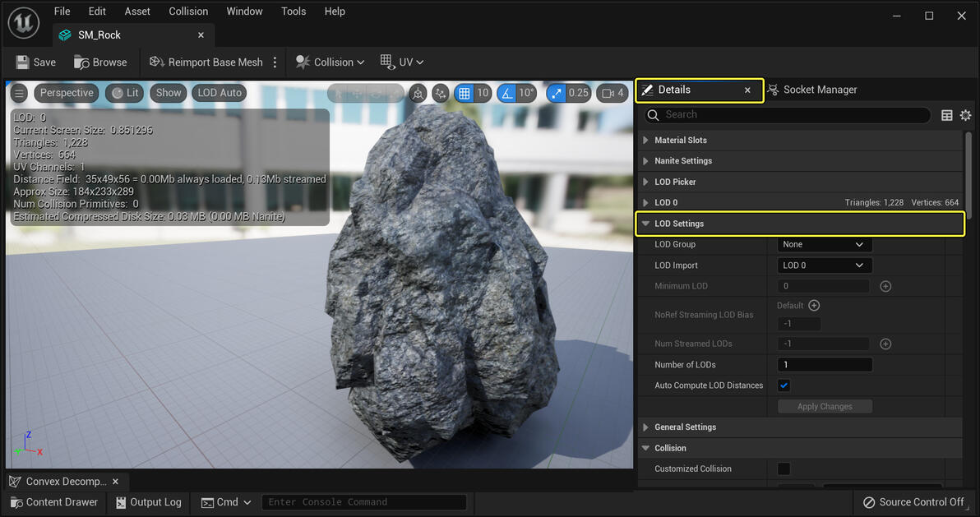The height and width of the screenshot is (517, 980).
Task: Open the LOD Import dropdown
Action: click(x=824, y=265)
